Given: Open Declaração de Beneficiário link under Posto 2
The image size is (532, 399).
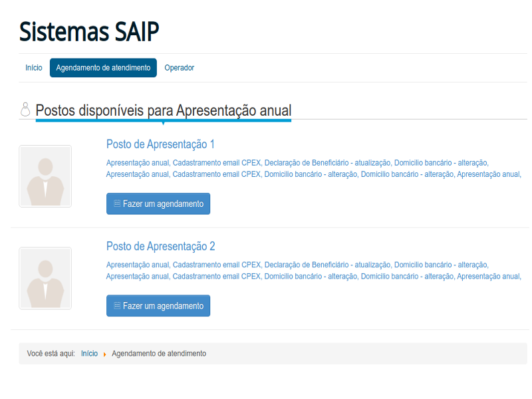Looking at the screenshot, I should click(327, 265).
